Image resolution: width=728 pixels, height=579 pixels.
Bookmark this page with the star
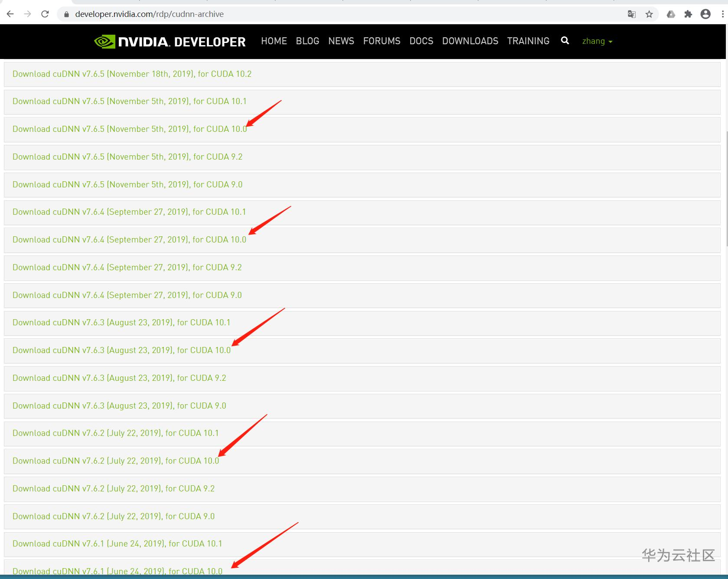coord(649,14)
